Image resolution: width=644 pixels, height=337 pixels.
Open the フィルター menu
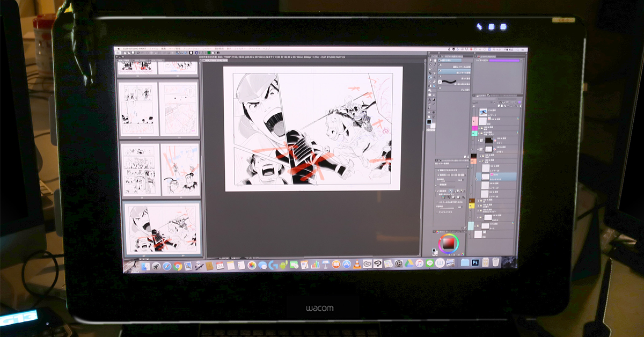[x=240, y=49]
